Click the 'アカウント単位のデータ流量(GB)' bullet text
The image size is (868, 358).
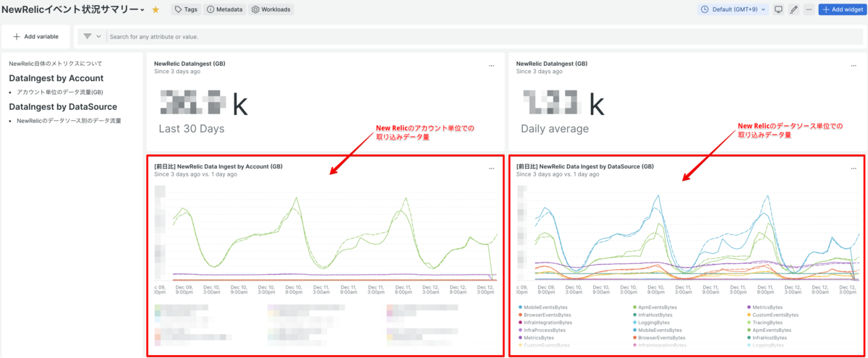[60, 92]
